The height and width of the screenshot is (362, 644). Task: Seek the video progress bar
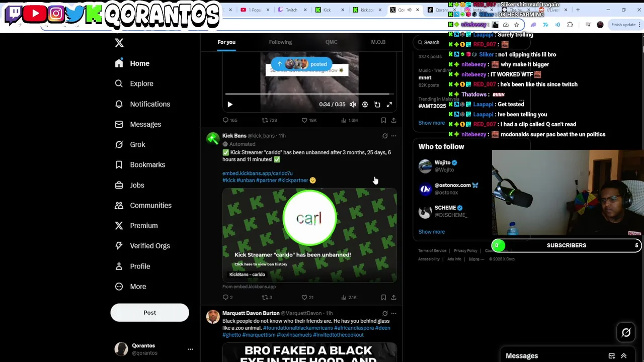click(x=309, y=94)
